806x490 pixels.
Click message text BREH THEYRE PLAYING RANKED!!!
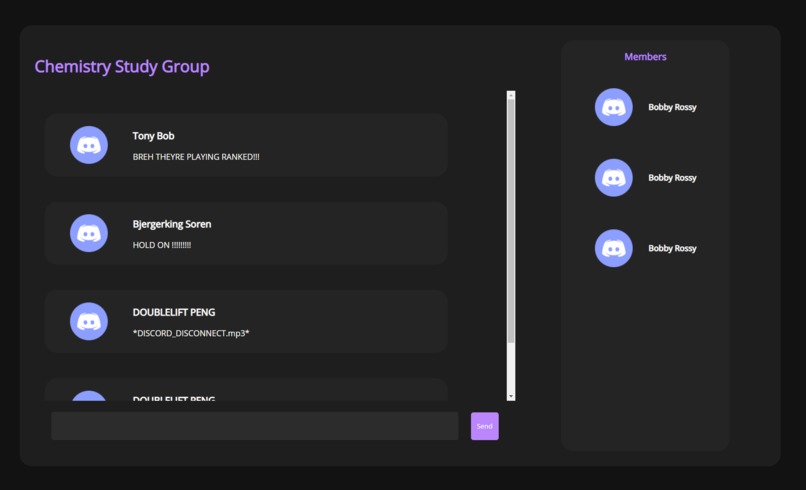coord(196,157)
